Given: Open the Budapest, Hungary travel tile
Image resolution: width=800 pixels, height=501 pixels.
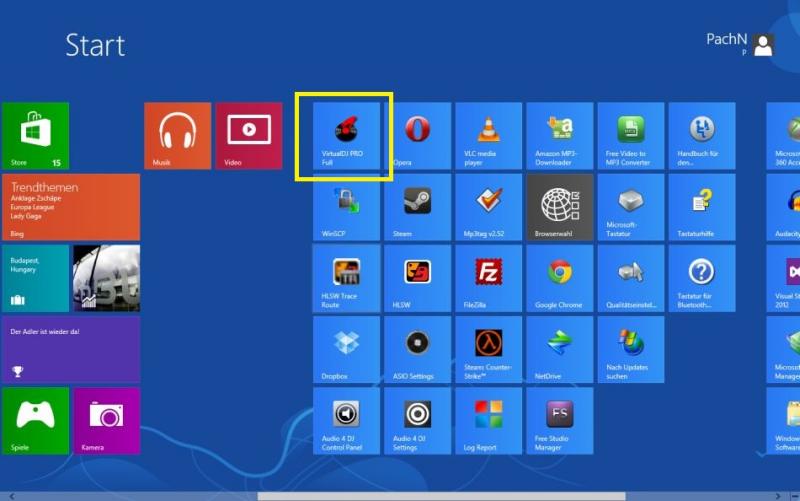Looking at the screenshot, I should tap(36, 279).
